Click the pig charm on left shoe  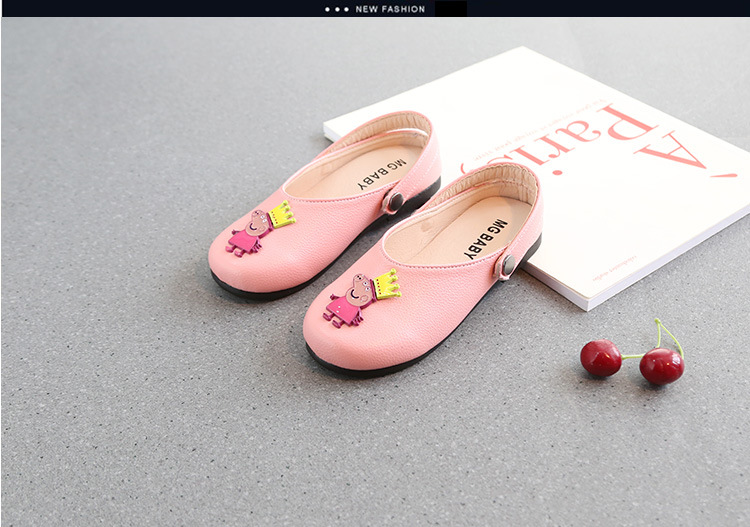[260, 228]
